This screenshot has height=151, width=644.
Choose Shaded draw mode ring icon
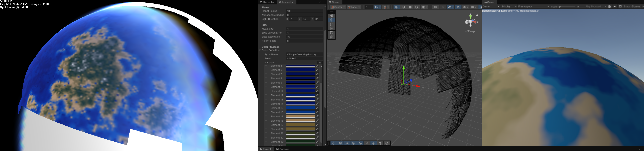[x=417, y=7]
